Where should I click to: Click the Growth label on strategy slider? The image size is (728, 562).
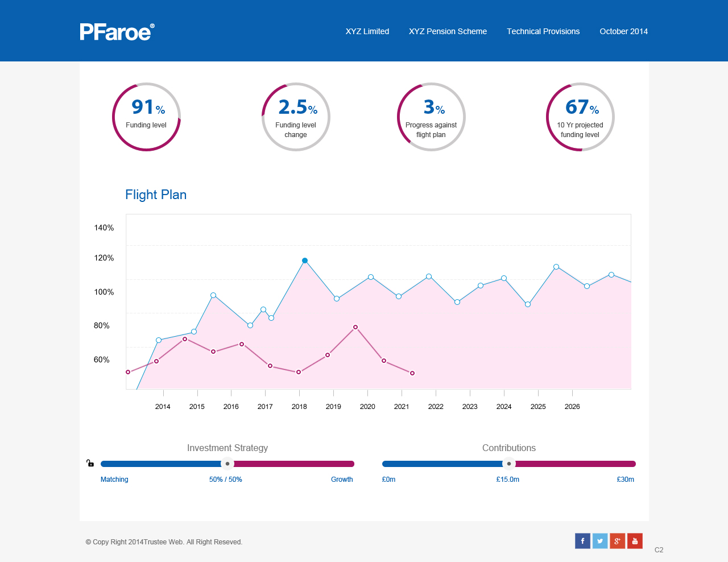342,480
